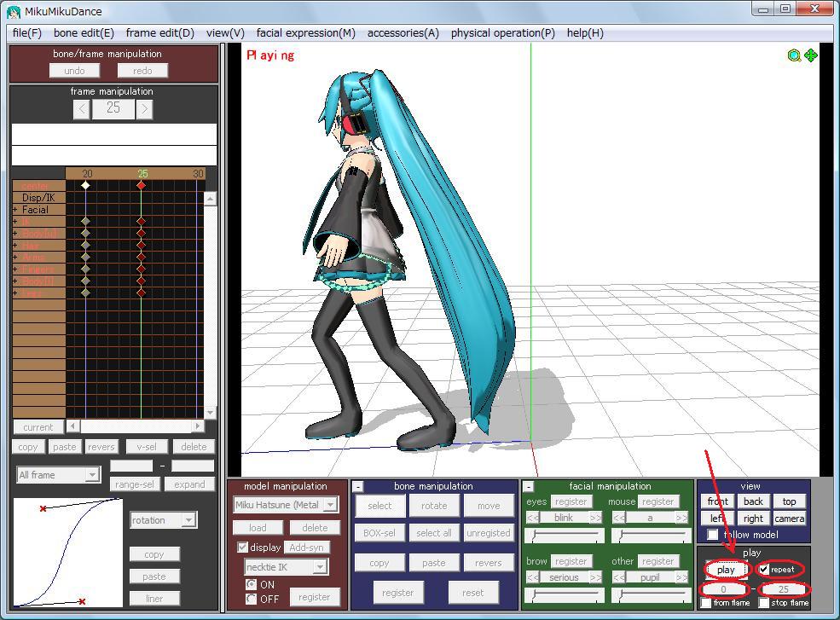This screenshot has height=620, width=840.
Task: Click the bone manipulation rotate button
Action: (434, 506)
